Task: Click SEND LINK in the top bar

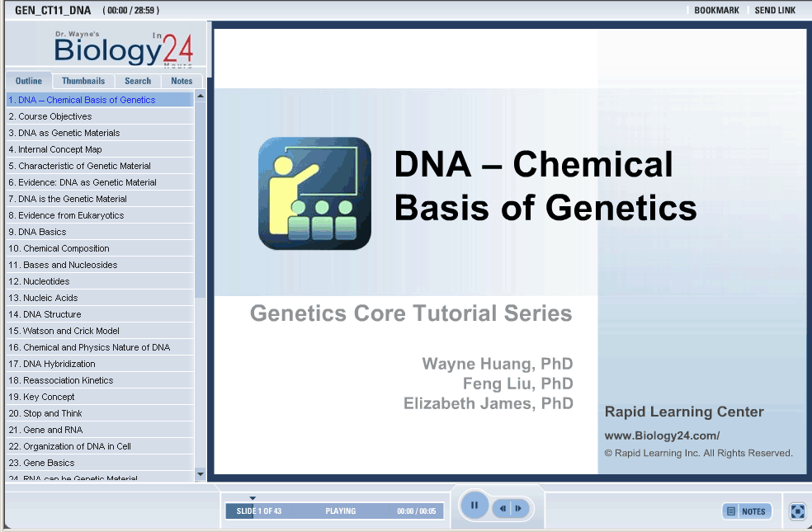Action: coord(775,11)
